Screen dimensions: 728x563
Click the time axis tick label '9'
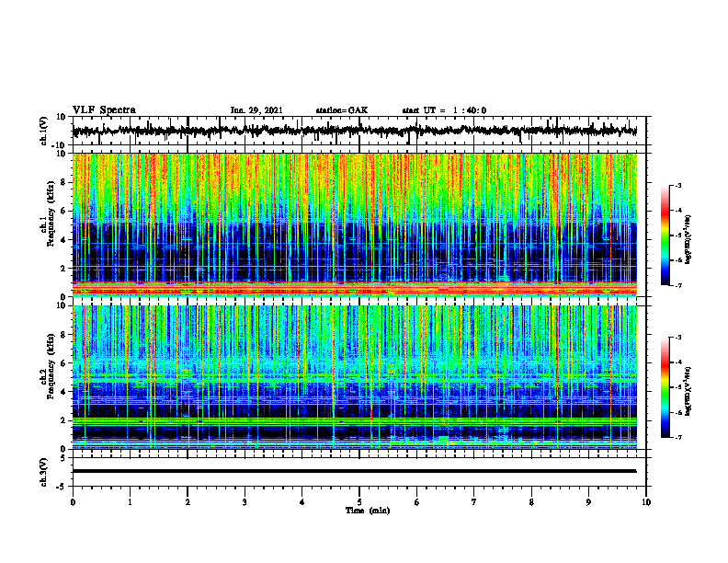tap(588, 502)
